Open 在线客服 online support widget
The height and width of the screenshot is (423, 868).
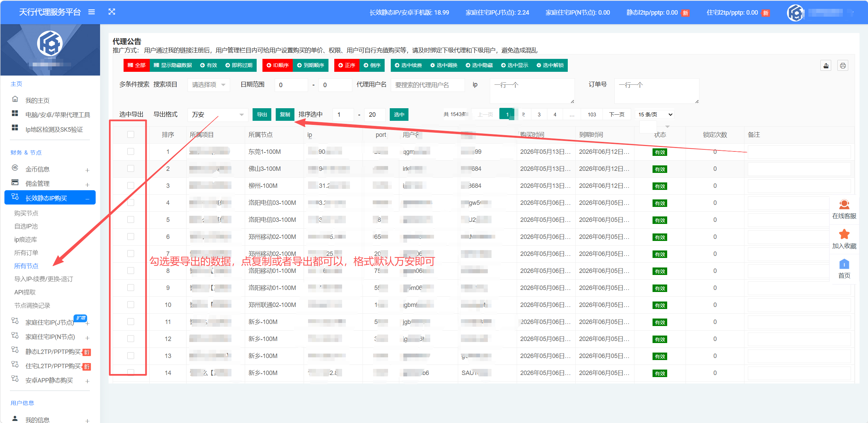point(844,209)
